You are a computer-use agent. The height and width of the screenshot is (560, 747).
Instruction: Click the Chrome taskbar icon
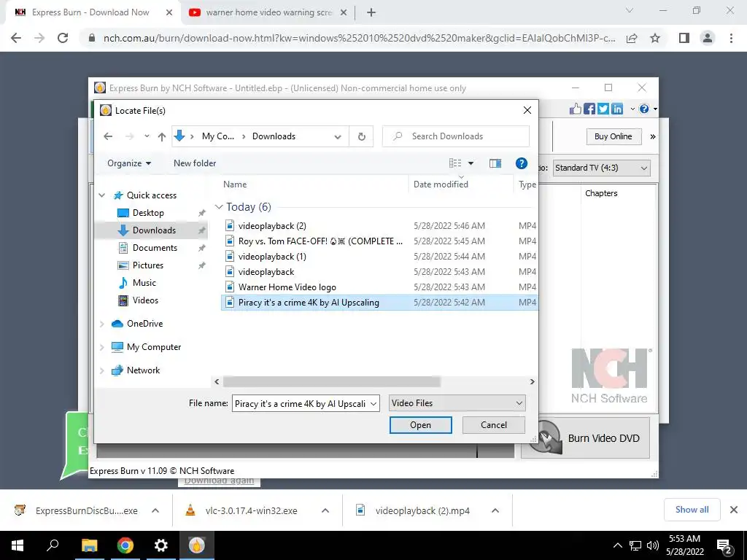(x=125, y=545)
